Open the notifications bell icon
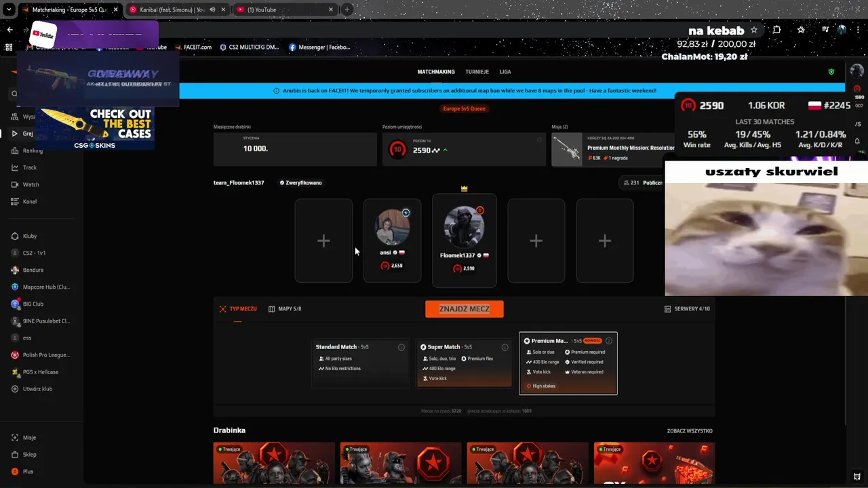The height and width of the screenshot is (488, 868). click(x=857, y=141)
